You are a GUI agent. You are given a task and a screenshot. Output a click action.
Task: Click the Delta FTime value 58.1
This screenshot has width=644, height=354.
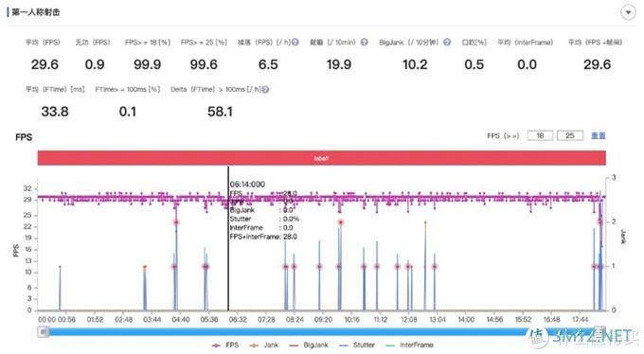pos(220,112)
